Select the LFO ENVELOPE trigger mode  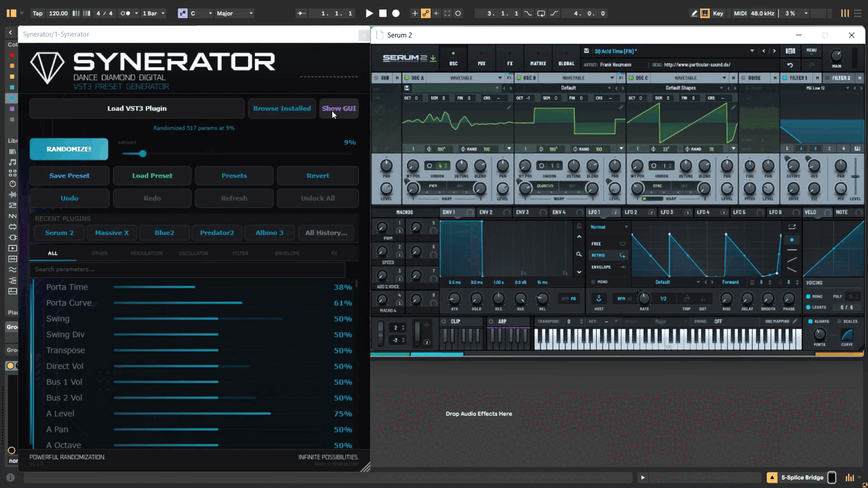coord(608,267)
